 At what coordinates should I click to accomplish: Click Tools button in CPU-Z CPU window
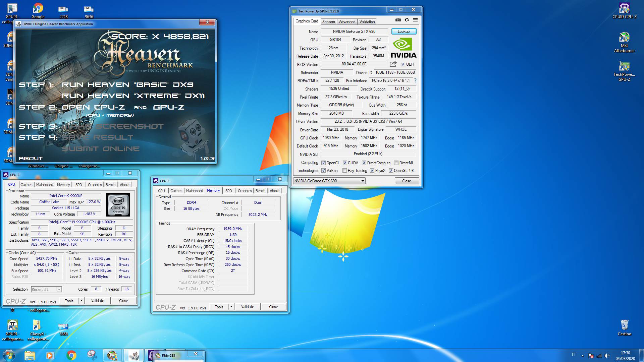69,301
